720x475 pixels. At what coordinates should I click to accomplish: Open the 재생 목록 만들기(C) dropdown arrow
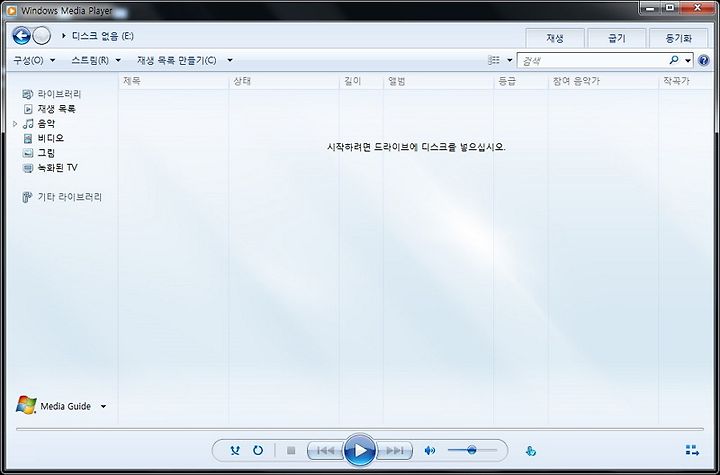pyautogui.click(x=230, y=60)
